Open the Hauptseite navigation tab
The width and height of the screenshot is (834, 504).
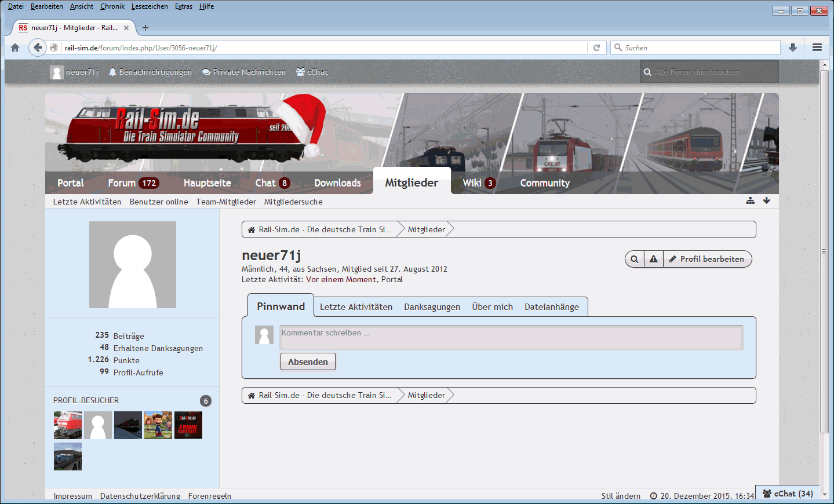pyautogui.click(x=207, y=183)
